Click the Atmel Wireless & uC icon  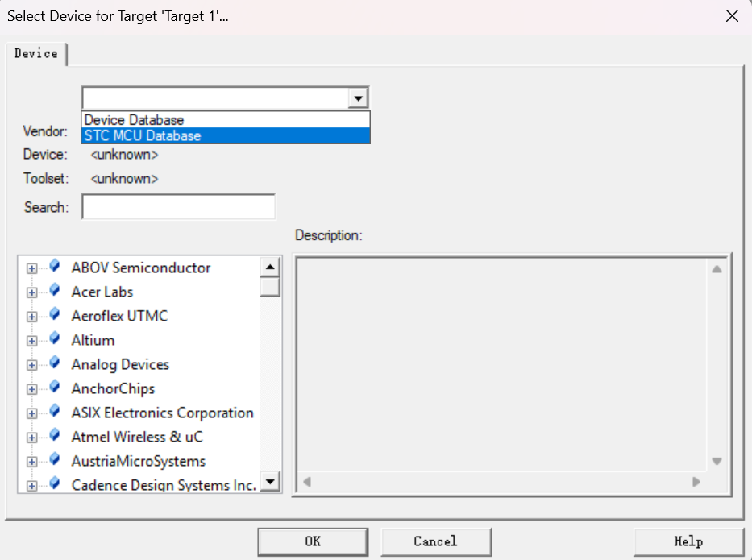pyautogui.click(x=55, y=434)
